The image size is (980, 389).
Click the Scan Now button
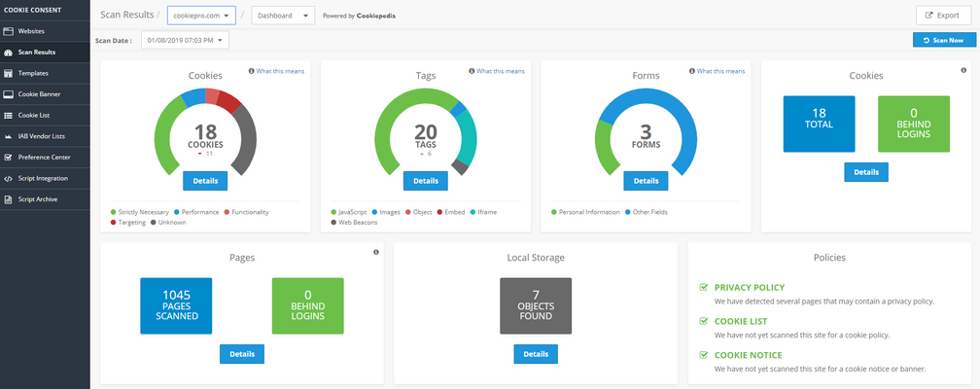(x=944, y=40)
